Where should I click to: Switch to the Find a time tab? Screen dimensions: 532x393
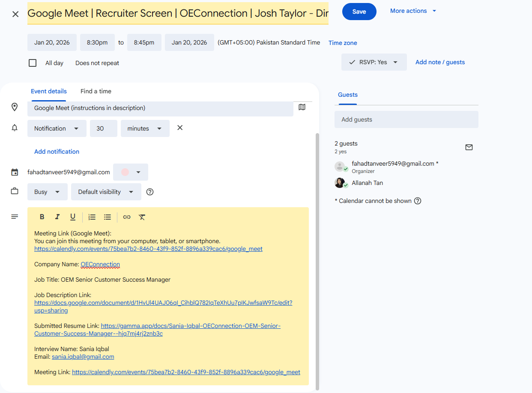[96, 91]
